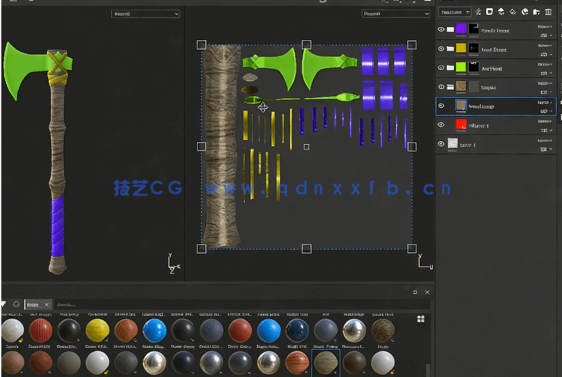Open display mode dropdown in 2D viewport

click(396, 14)
